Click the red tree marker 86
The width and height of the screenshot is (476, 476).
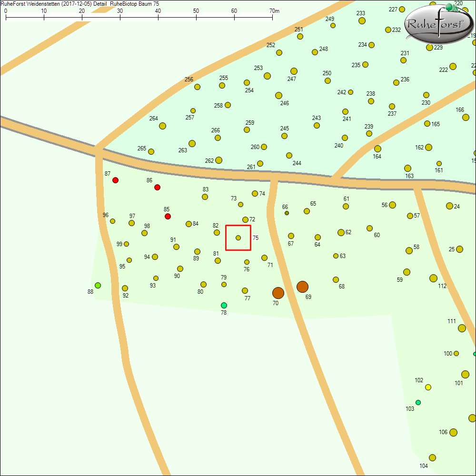pos(158,187)
